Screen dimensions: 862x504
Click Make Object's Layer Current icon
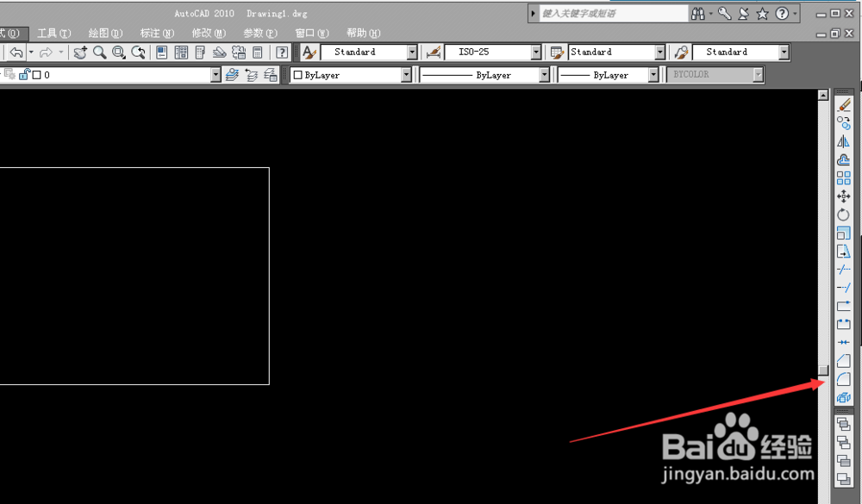[x=232, y=75]
